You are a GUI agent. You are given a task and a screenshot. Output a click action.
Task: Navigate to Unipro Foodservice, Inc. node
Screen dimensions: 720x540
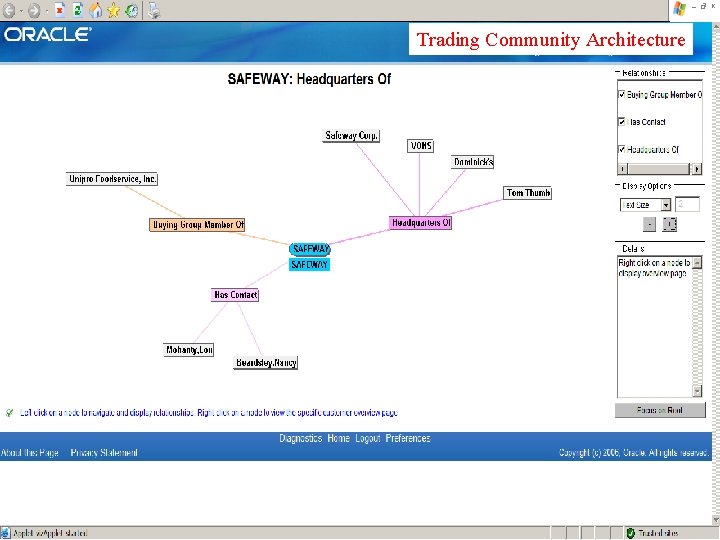coord(112,179)
